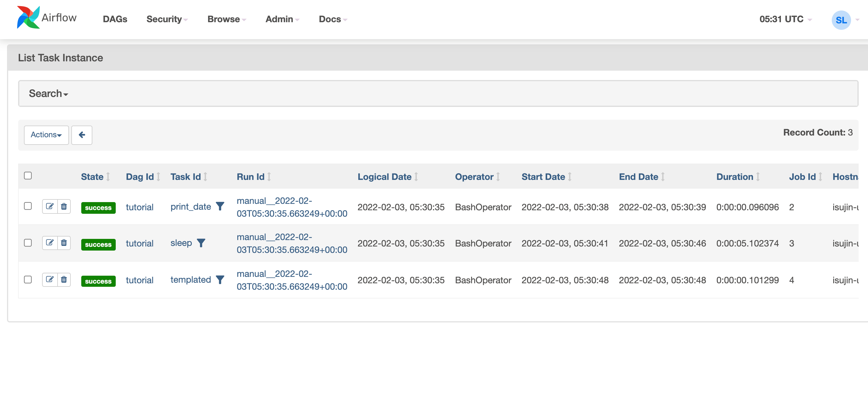The width and height of the screenshot is (868, 396).
Task: Open the sleep task link
Action: click(181, 243)
